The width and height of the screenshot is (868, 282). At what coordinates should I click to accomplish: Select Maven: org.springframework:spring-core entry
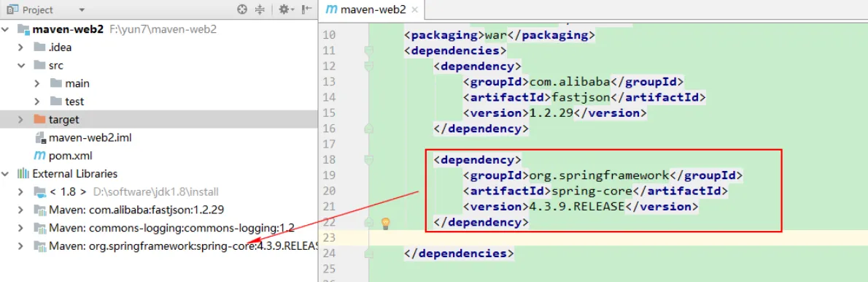pos(183,245)
